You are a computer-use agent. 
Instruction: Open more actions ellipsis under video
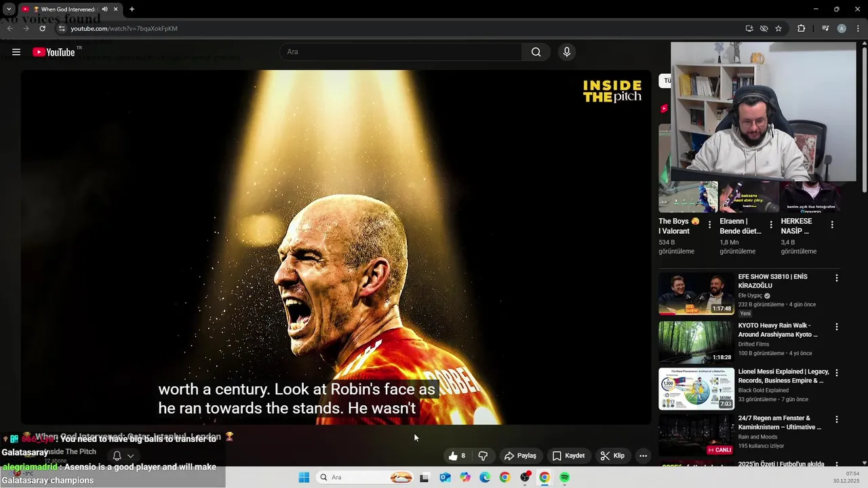[x=643, y=455]
